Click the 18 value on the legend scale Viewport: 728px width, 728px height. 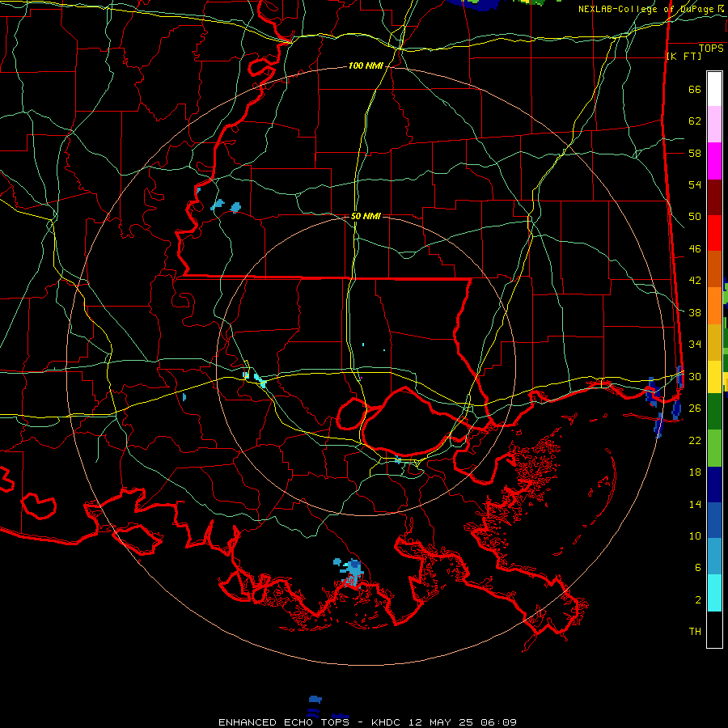click(x=695, y=472)
